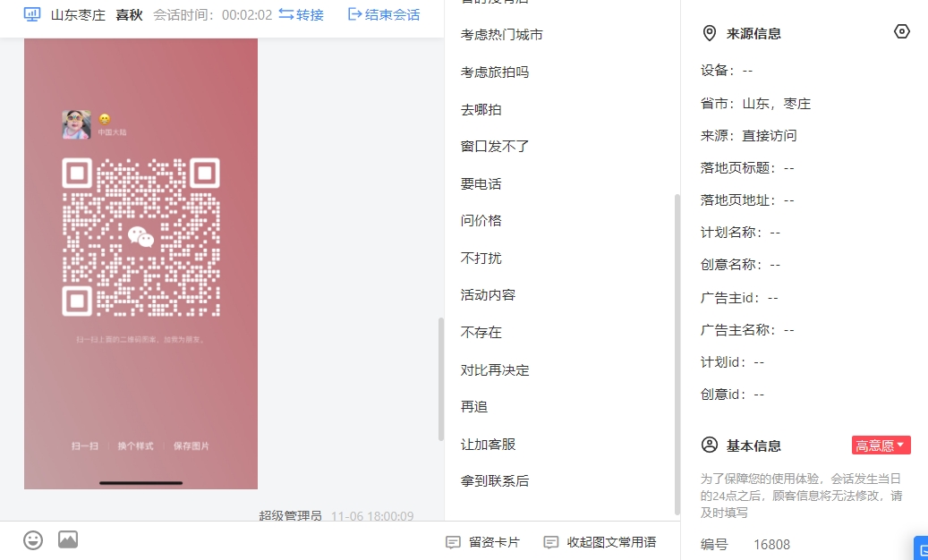Select the 去哪拍 quick phrase
Image resolution: width=928 pixels, height=560 pixels.
[x=481, y=109]
